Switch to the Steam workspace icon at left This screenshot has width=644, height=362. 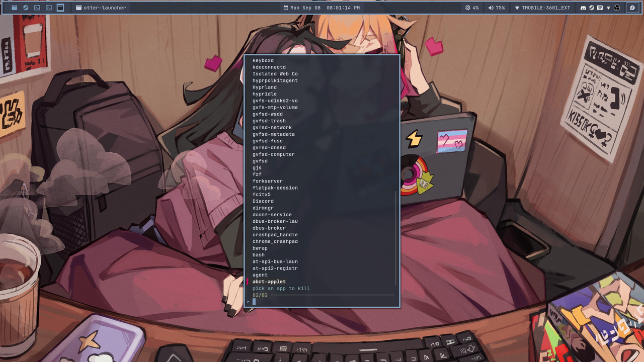pos(26,8)
